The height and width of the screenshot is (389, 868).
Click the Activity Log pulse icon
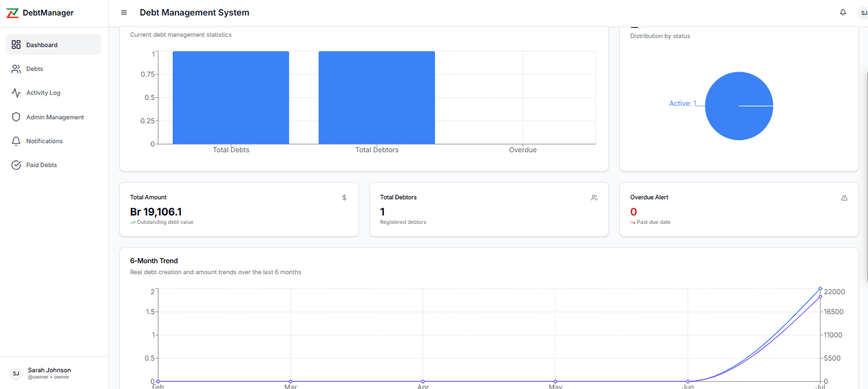pyautogui.click(x=16, y=93)
